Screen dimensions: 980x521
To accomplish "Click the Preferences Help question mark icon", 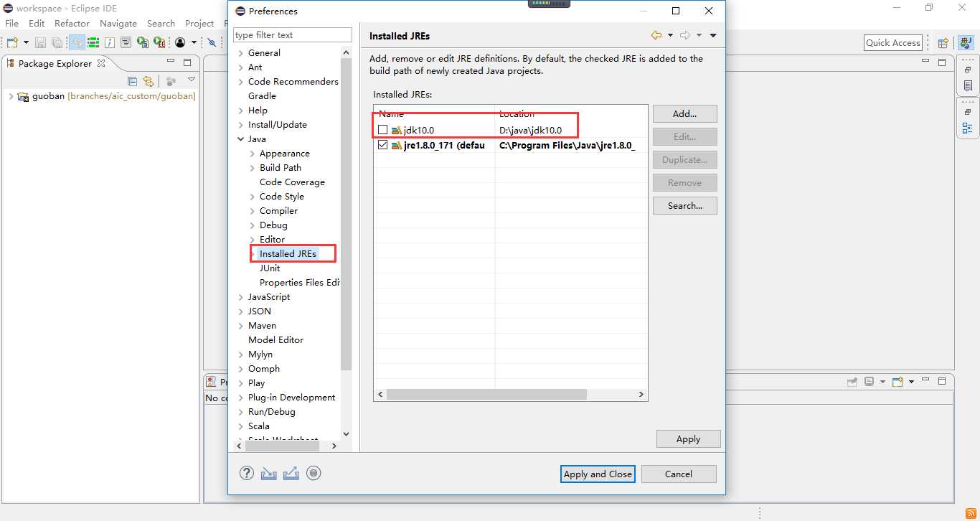I will click(247, 473).
